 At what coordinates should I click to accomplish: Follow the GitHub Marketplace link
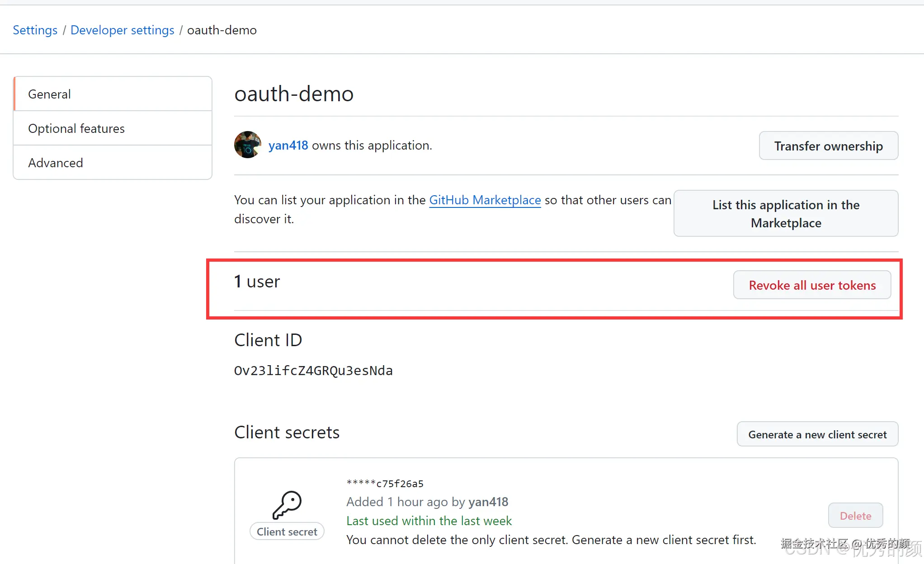pyautogui.click(x=485, y=200)
